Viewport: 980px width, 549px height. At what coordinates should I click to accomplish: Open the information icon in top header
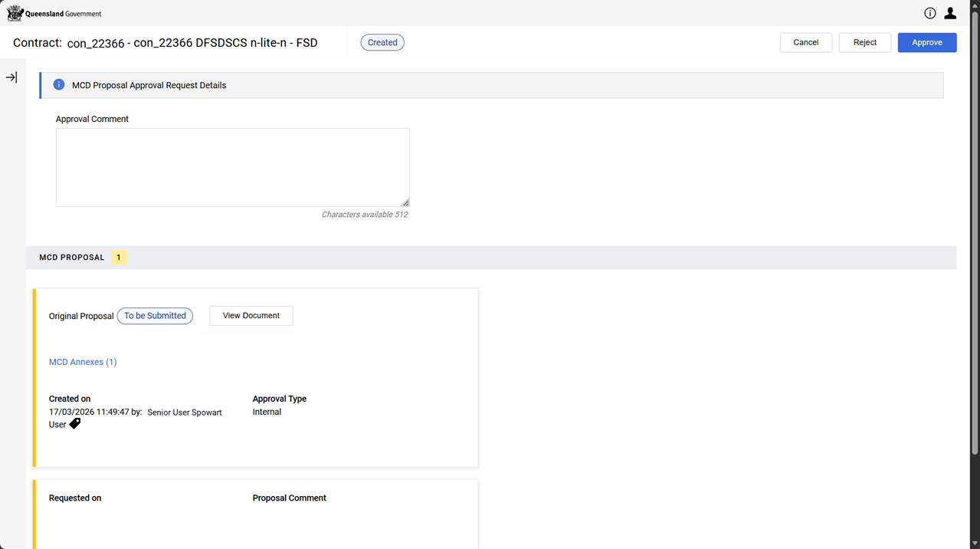[929, 13]
